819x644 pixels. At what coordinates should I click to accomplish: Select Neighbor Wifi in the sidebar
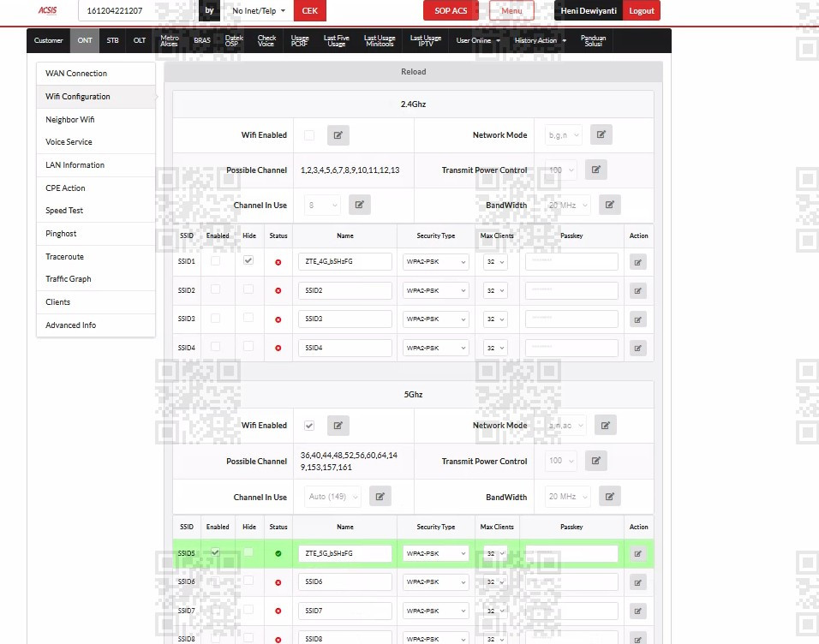pos(70,120)
